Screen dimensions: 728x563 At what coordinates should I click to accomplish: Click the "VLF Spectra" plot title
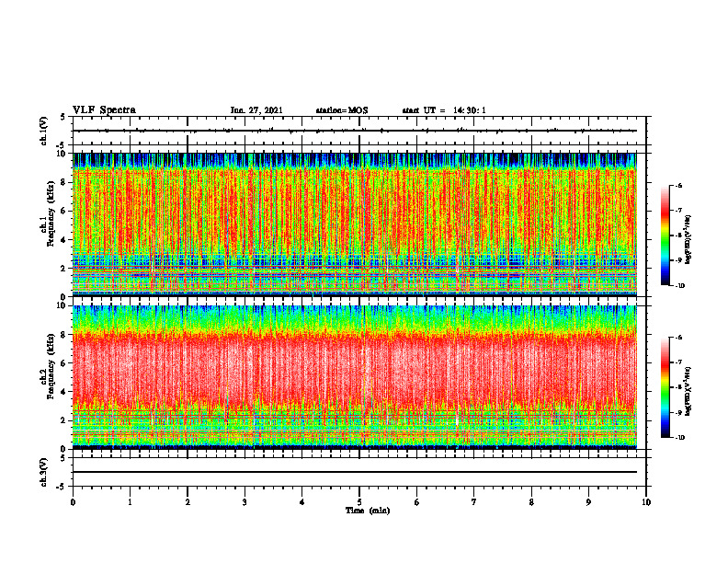[104, 110]
